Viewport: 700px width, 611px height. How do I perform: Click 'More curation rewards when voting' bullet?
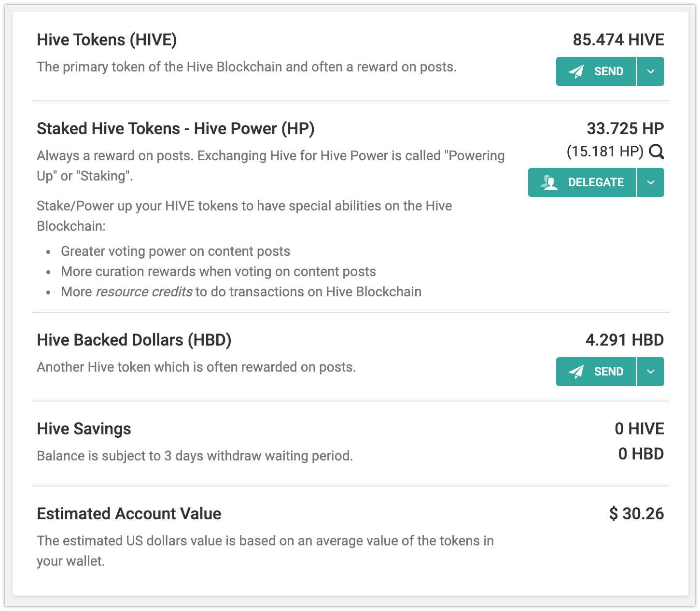pyautogui.click(x=218, y=271)
